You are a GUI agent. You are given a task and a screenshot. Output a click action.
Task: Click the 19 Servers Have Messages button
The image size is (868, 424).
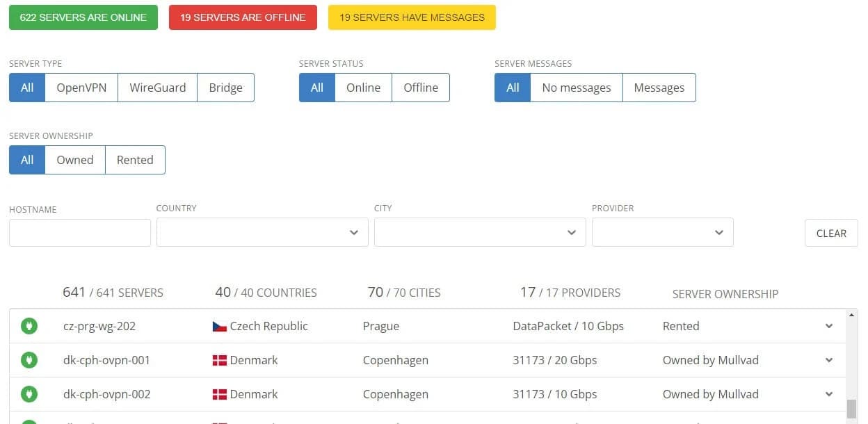click(x=412, y=17)
